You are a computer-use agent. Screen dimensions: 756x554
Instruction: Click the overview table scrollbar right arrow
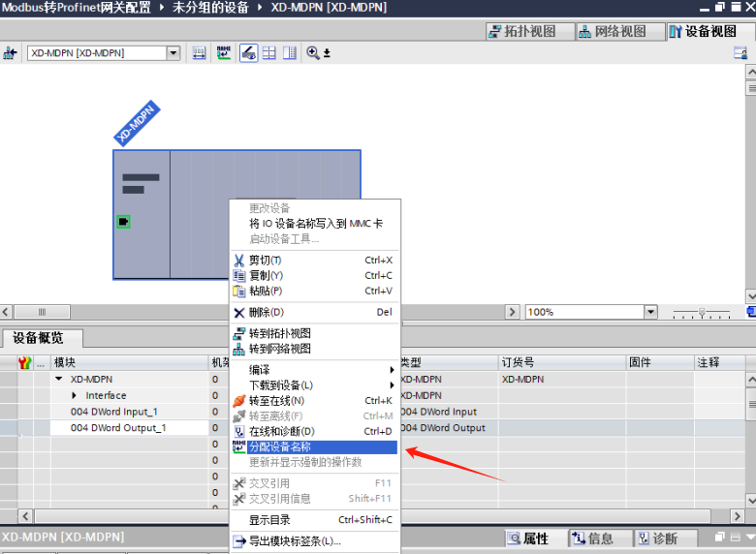(737, 516)
